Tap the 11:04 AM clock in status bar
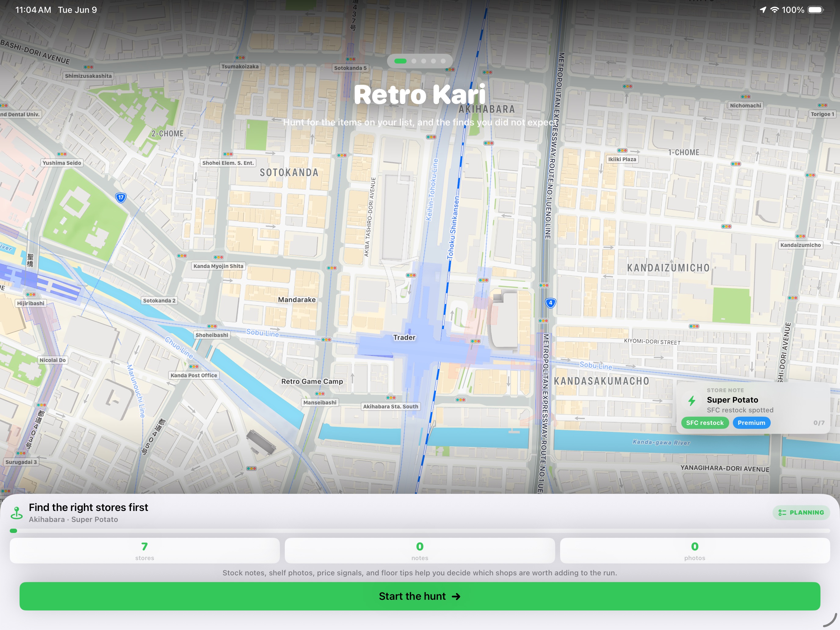Viewport: 840px width, 630px height. click(33, 10)
